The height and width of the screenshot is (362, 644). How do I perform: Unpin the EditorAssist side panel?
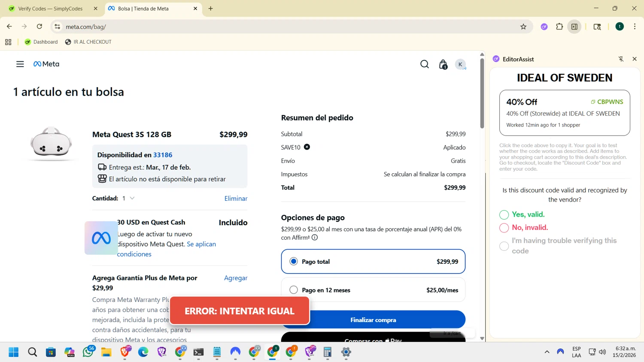621,59
